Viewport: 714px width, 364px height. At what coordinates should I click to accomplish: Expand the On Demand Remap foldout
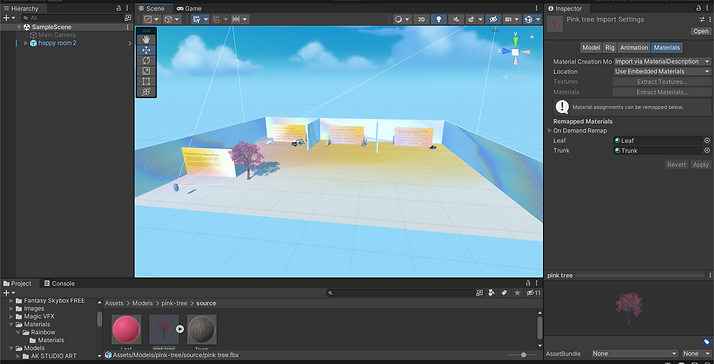tap(550, 131)
